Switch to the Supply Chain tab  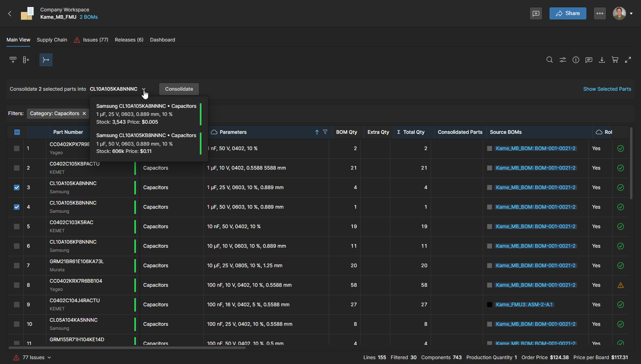[52, 40]
